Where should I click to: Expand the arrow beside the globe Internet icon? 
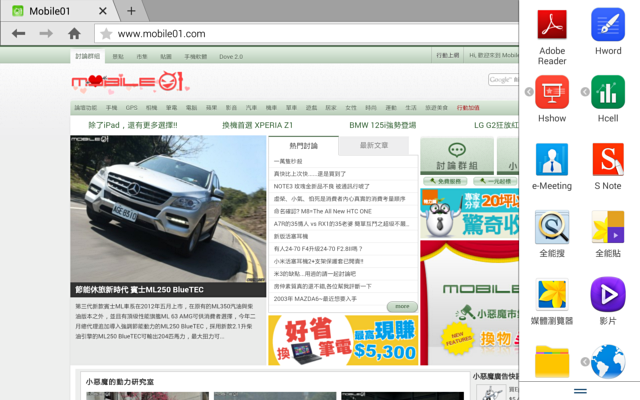(585, 362)
